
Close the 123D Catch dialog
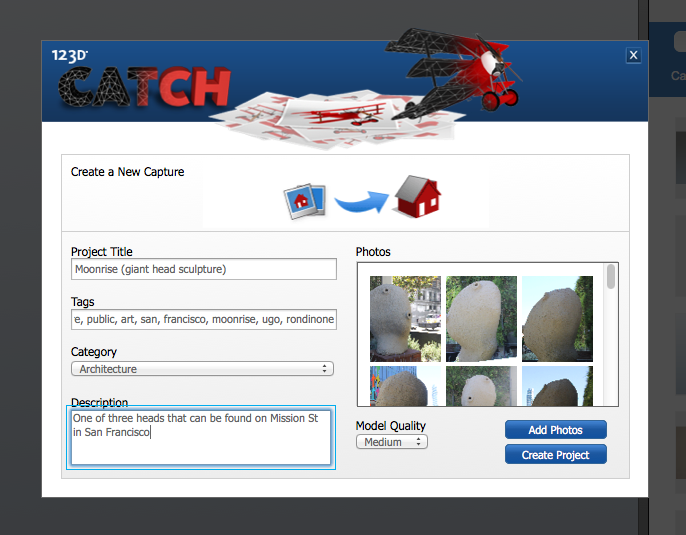(x=633, y=55)
